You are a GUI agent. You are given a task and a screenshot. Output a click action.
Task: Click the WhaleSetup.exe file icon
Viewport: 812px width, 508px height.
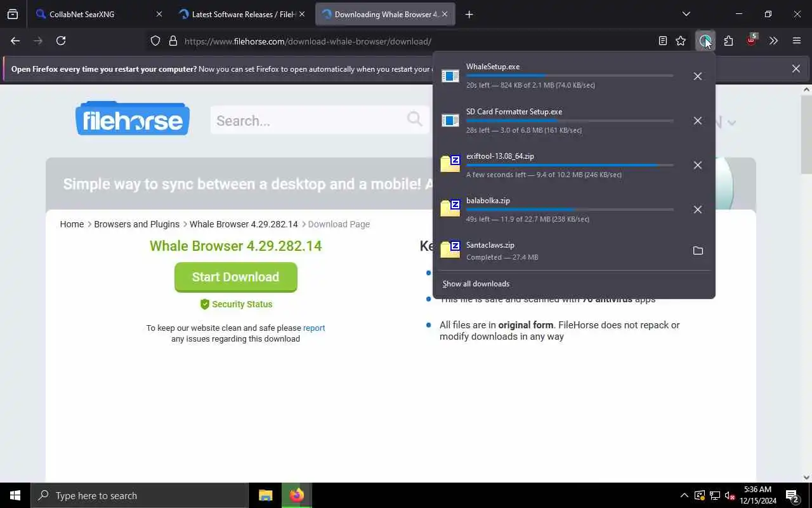pos(450,76)
